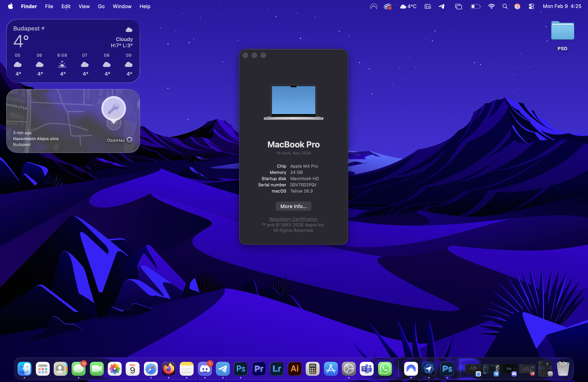Open Microsoft Teams from the Dock
This screenshot has width=588, height=382.
pyautogui.click(x=366, y=369)
